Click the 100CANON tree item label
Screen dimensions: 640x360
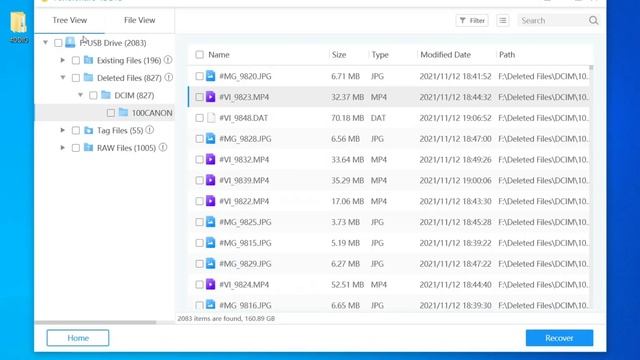point(152,113)
